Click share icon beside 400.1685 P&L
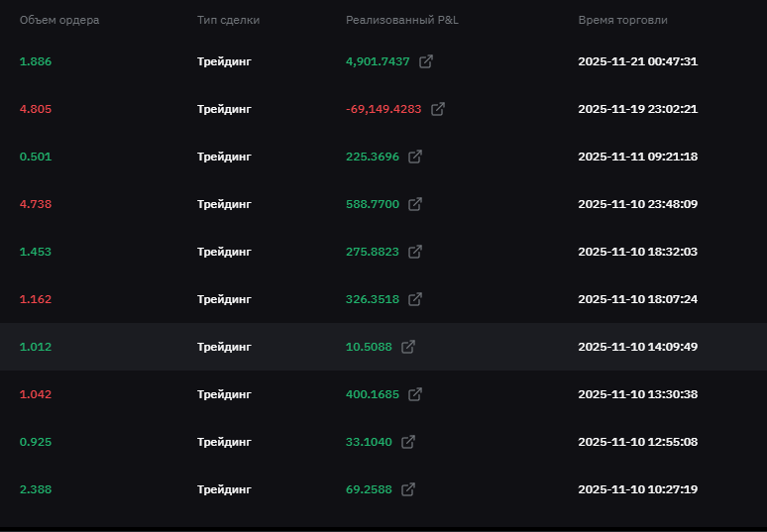This screenshot has width=767, height=532. click(x=415, y=394)
